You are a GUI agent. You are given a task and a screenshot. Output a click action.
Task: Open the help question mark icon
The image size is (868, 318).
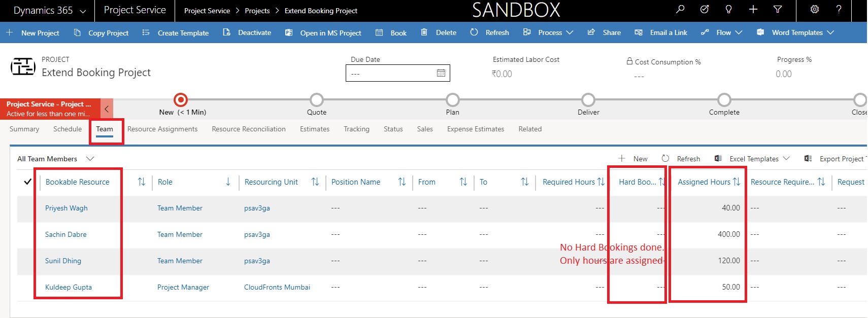tap(839, 9)
